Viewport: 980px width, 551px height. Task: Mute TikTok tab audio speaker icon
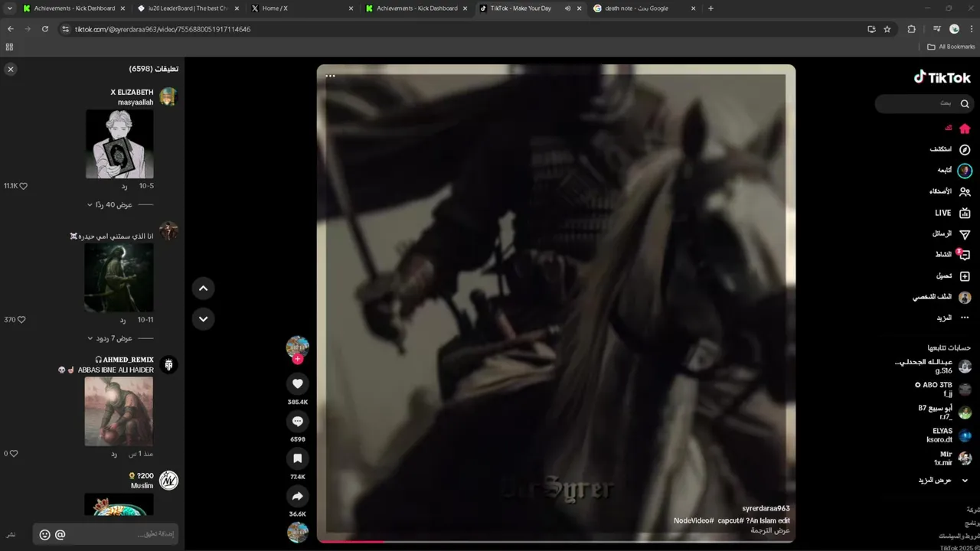567,8
